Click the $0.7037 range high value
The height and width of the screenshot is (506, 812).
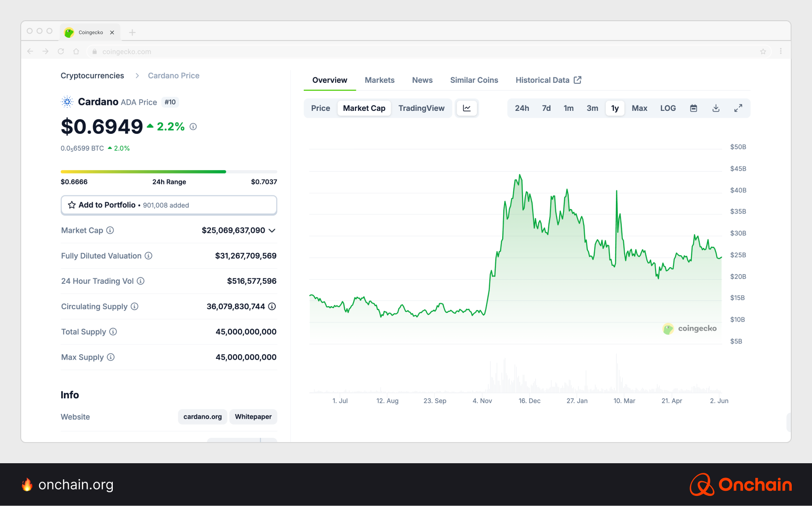[x=264, y=182]
